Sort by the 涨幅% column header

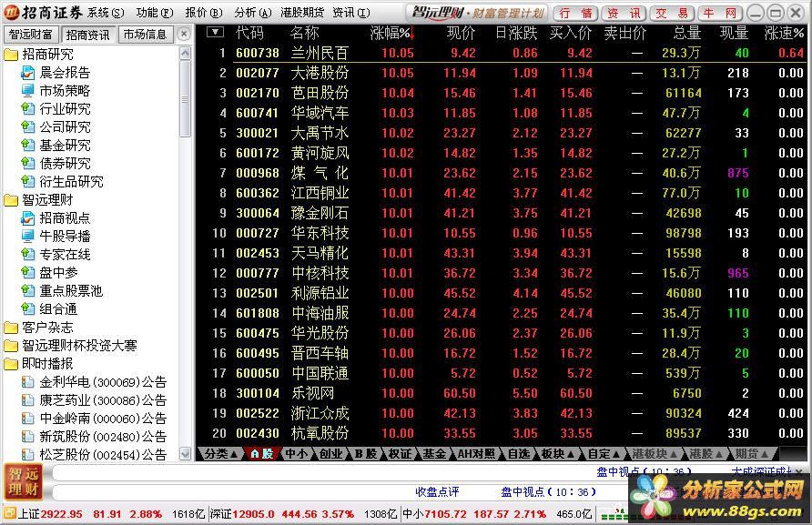pyautogui.click(x=392, y=33)
